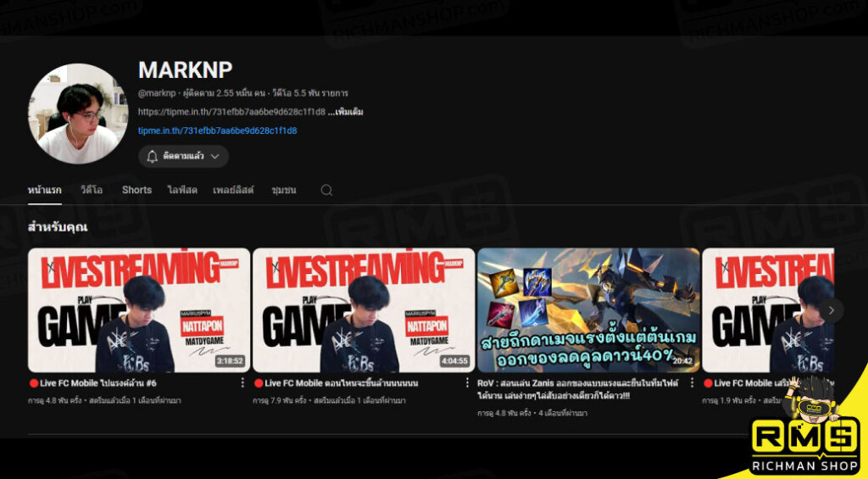Open options menu for Live FC Mobile #6 video
The height and width of the screenshot is (479, 868).
[x=243, y=383]
